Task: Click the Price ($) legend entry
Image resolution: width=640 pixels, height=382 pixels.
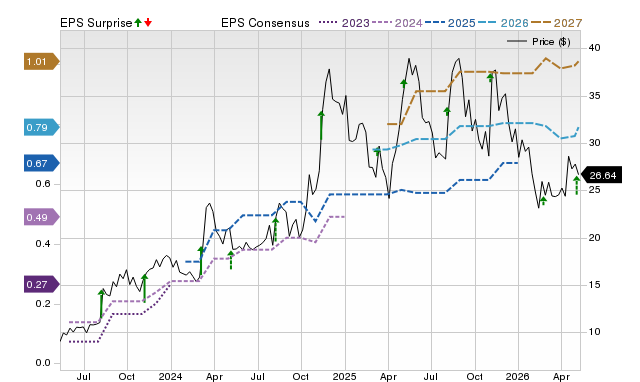Action: 539,42
